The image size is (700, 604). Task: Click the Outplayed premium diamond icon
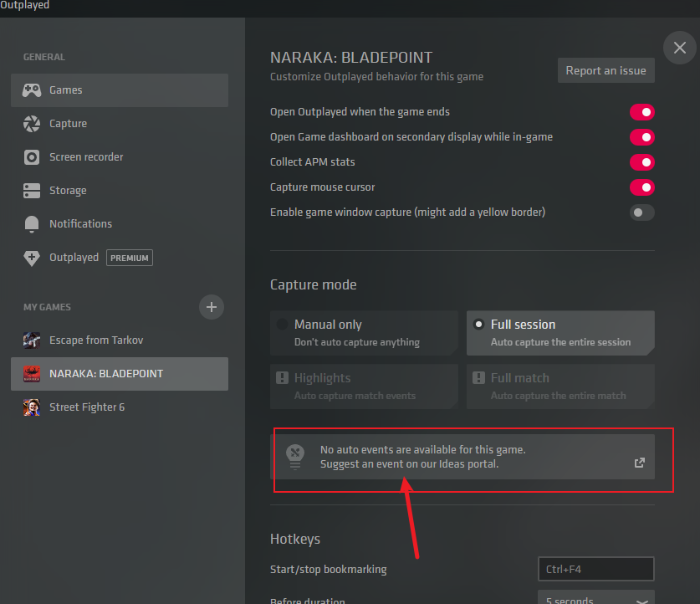[32, 258]
